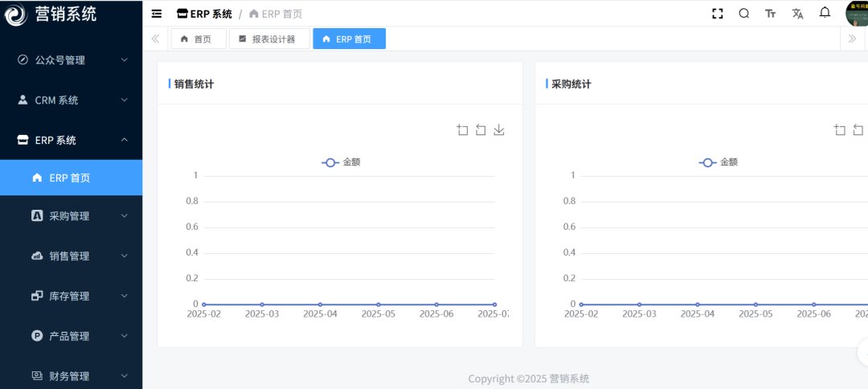This screenshot has width=868, height=389.
Task: Click the 公众号管理 compass icon
Action: [x=23, y=59]
